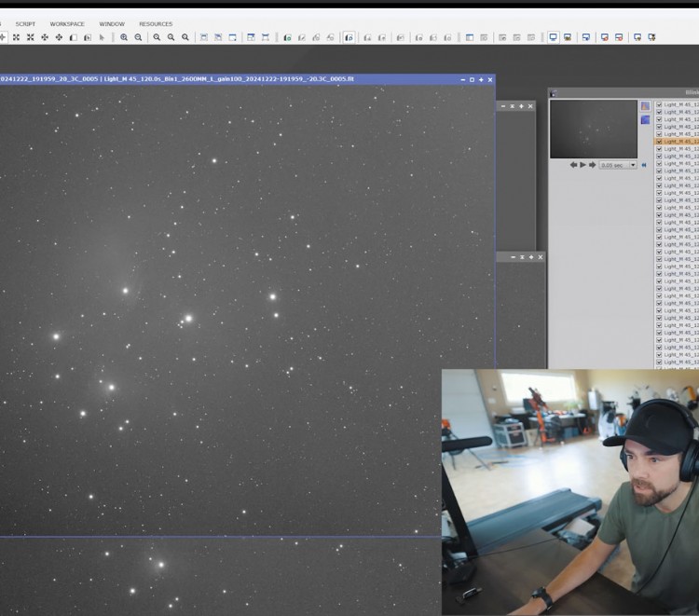699x616 pixels.
Task: Open the WINDOW menu
Action: [x=112, y=24]
